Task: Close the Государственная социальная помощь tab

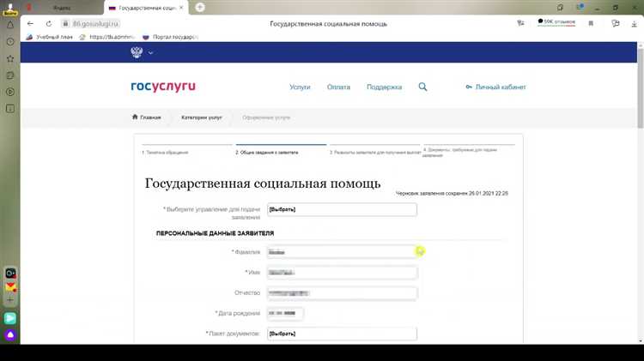Action: pyautogui.click(x=181, y=8)
